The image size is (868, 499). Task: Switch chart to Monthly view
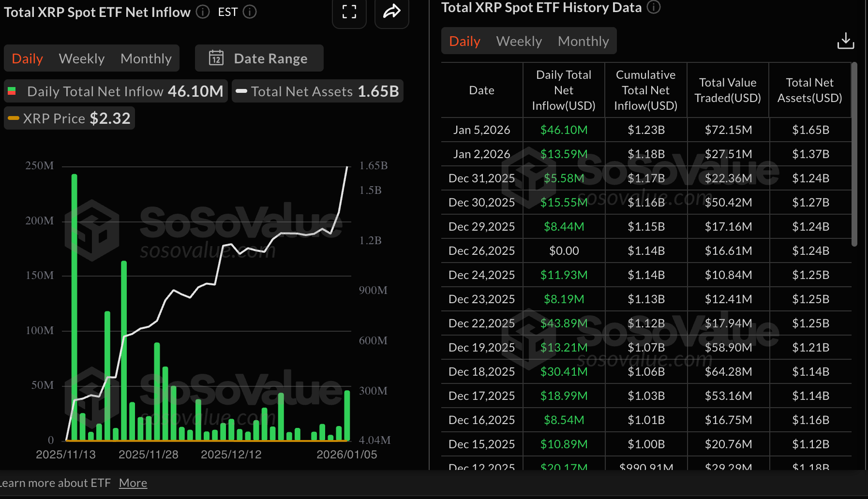(x=146, y=58)
